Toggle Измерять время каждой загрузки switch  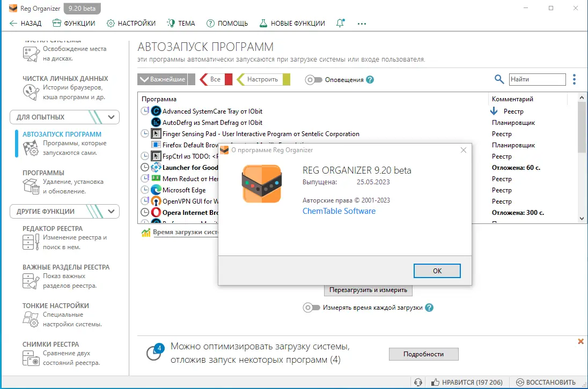[x=311, y=308]
